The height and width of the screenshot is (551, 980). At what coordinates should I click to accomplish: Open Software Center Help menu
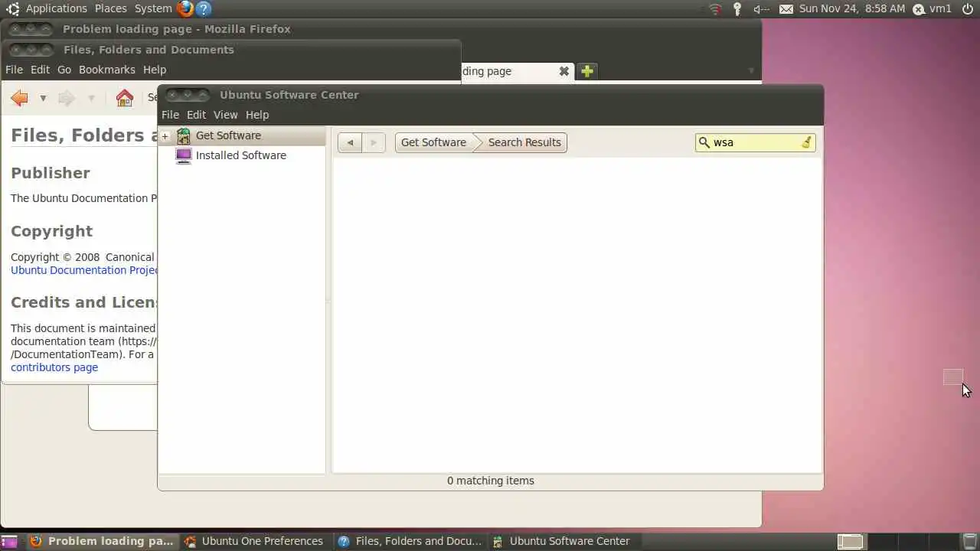point(257,115)
